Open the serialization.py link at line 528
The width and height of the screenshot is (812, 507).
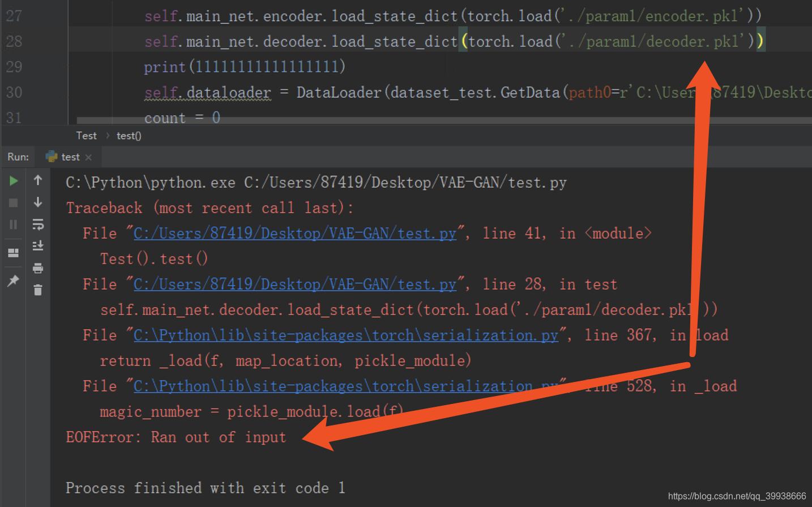(346, 386)
